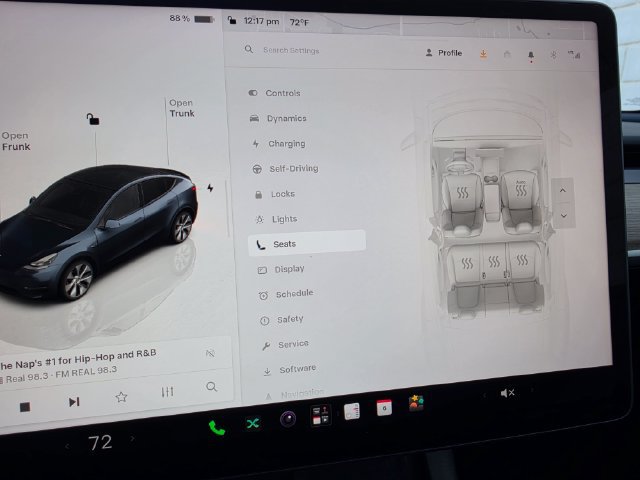Tap the lock icon in status bar
This screenshot has width=640, height=480.
232,20
